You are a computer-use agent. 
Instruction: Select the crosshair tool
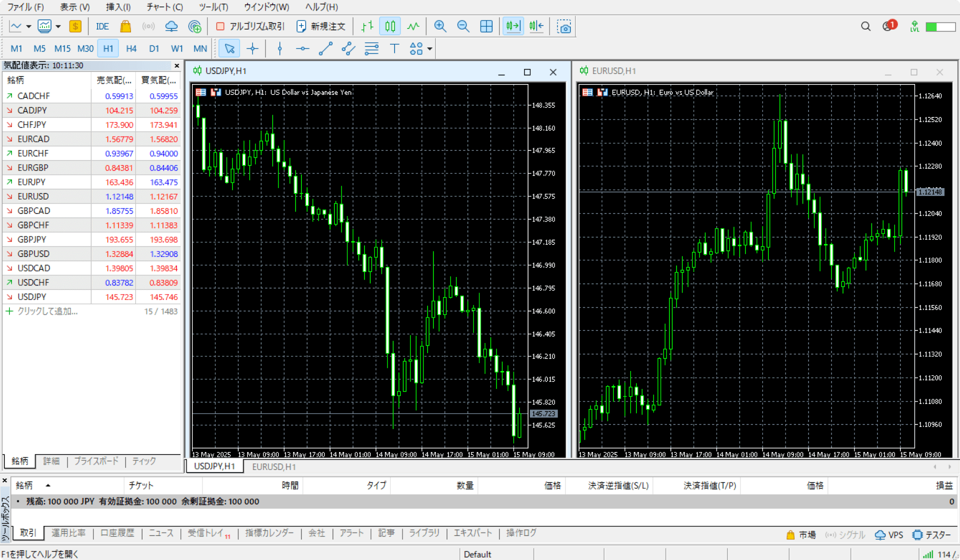pos(252,48)
